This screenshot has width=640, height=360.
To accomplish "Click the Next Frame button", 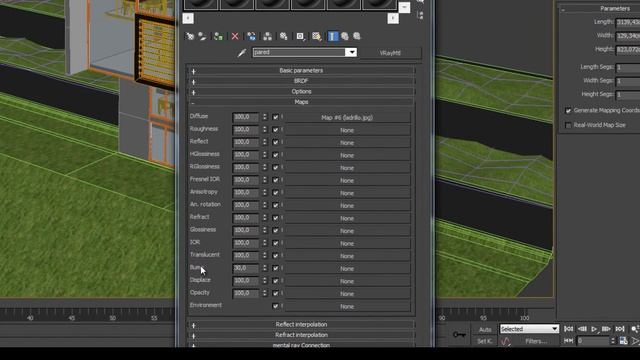I will pos(606,329).
